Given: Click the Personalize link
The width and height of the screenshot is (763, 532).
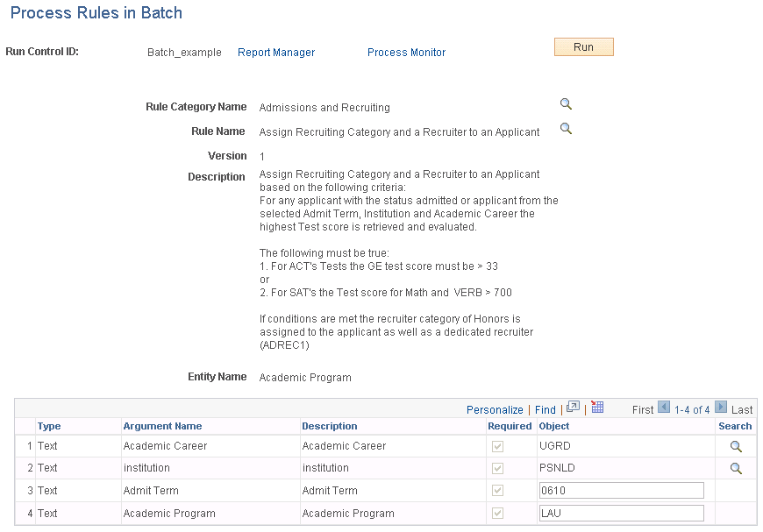Looking at the screenshot, I should (494, 408).
